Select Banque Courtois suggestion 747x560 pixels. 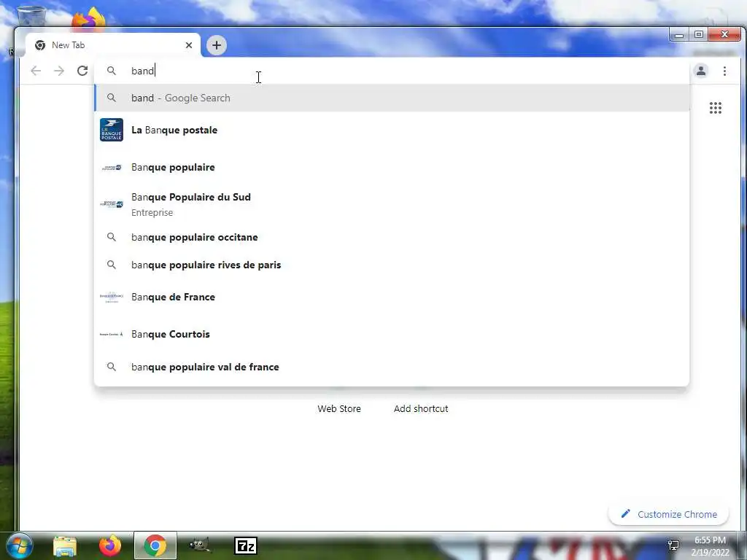coord(392,334)
